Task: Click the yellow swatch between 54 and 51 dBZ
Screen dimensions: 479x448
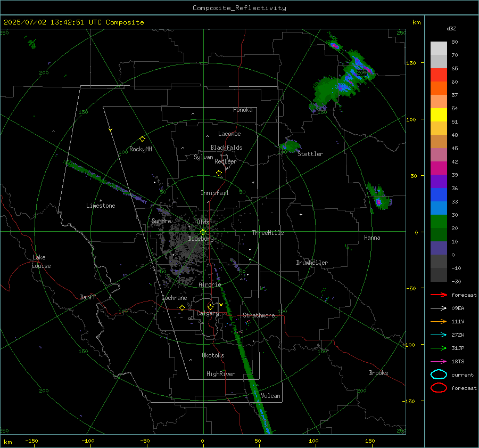Action: tap(439, 115)
